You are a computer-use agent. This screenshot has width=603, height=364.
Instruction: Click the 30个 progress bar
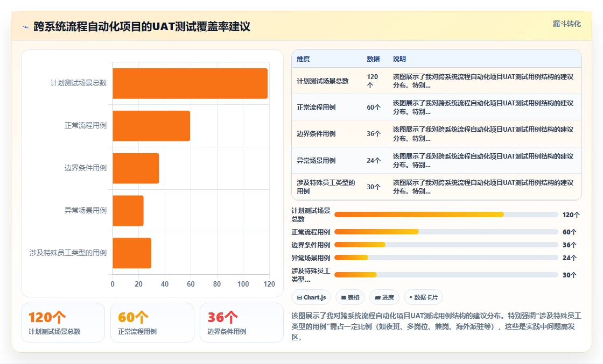point(446,275)
